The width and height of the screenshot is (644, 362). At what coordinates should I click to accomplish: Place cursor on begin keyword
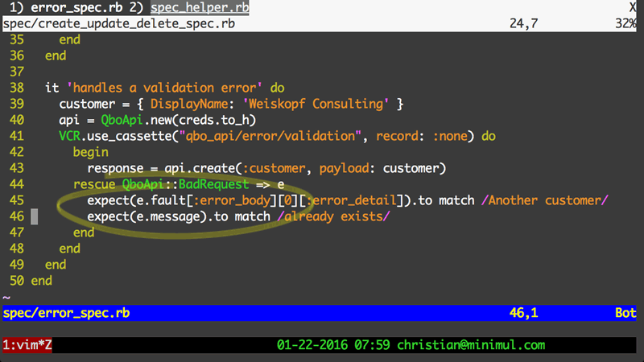(91, 152)
